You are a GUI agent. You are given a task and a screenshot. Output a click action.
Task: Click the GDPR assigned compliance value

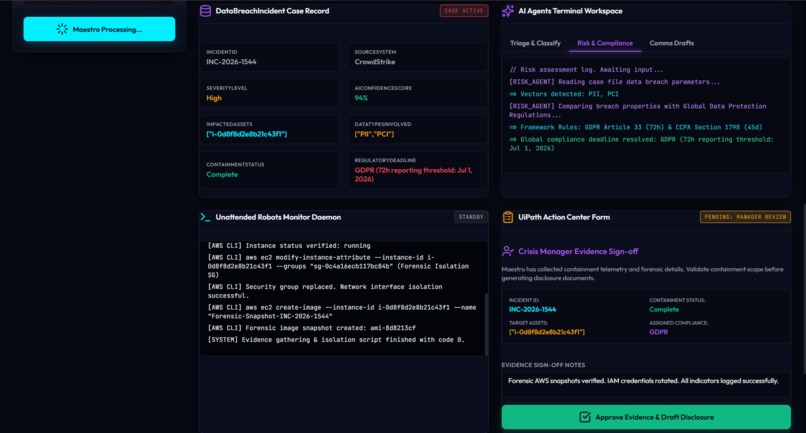click(x=658, y=332)
